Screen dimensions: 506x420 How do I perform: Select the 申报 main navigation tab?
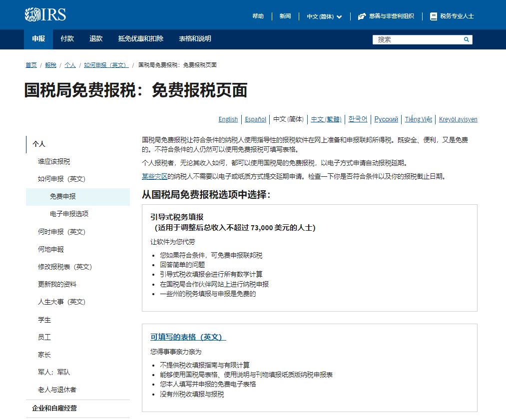pos(38,39)
